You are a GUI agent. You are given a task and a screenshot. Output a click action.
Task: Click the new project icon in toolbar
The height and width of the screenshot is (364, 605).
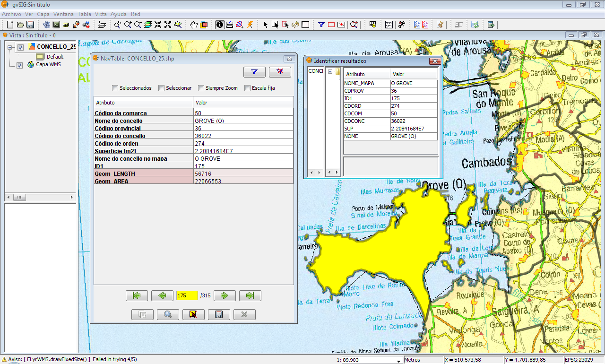pos(10,25)
